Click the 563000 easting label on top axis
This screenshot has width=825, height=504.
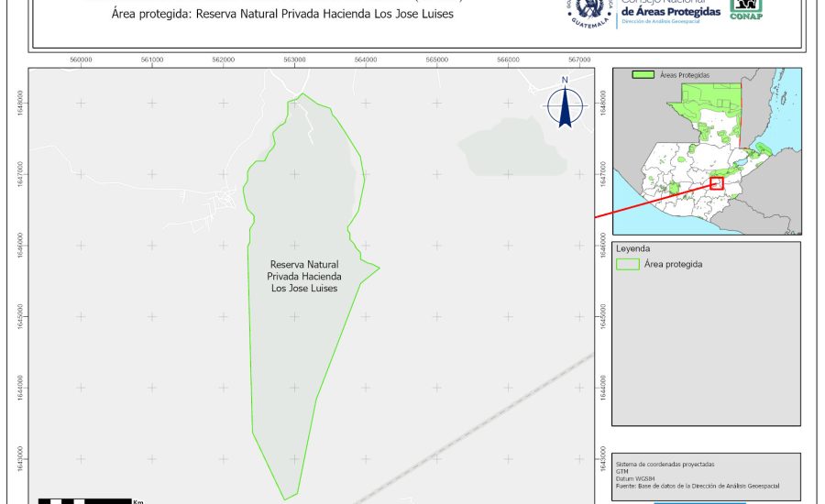294,60
